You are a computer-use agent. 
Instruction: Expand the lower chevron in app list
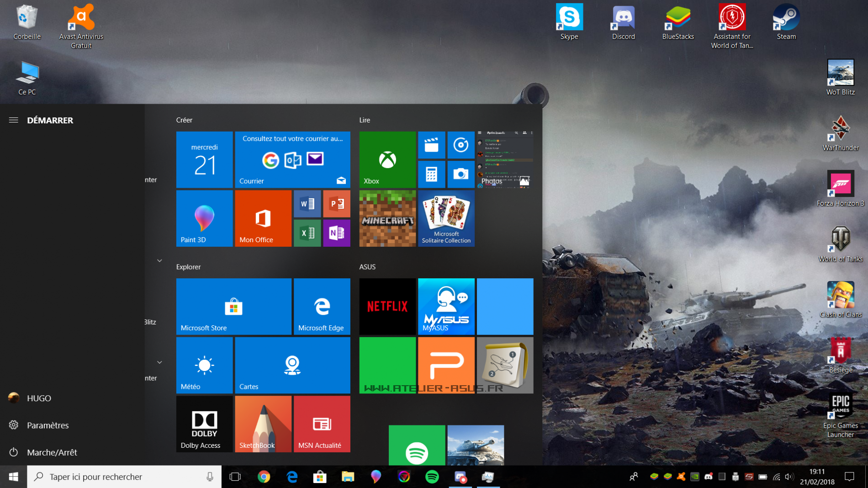coord(159,362)
